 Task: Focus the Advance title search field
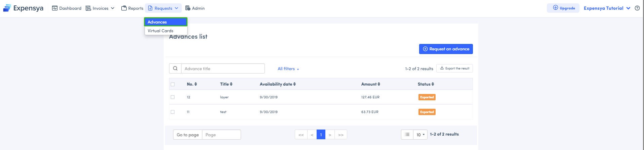click(223, 68)
